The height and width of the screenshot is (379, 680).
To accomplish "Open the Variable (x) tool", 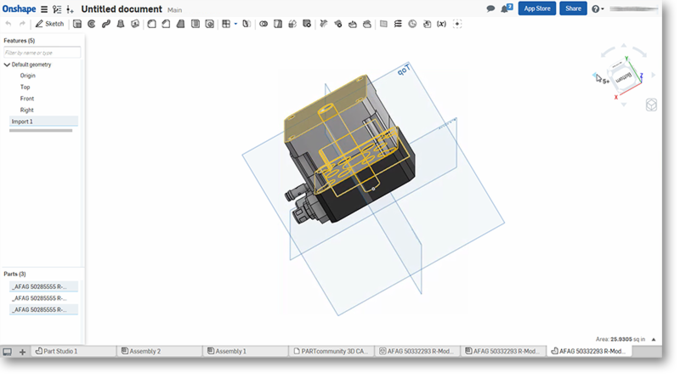I will [x=441, y=24].
